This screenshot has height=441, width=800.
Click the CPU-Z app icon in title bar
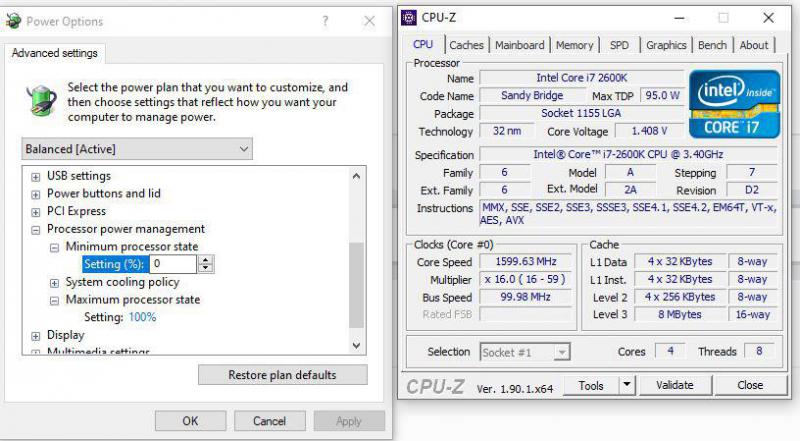[409, 17]
